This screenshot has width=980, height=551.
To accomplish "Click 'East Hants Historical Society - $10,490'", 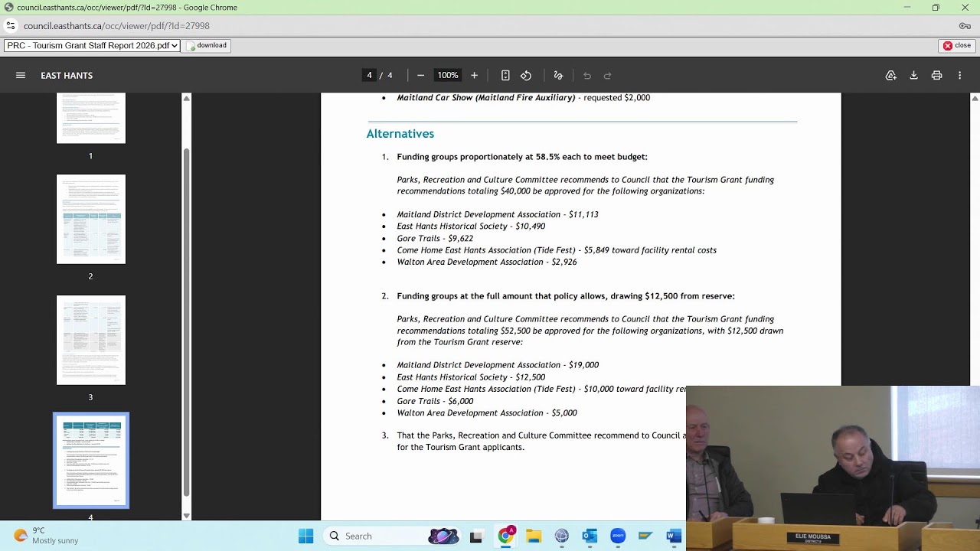I will pyautogui.click(x=471, y=227).
